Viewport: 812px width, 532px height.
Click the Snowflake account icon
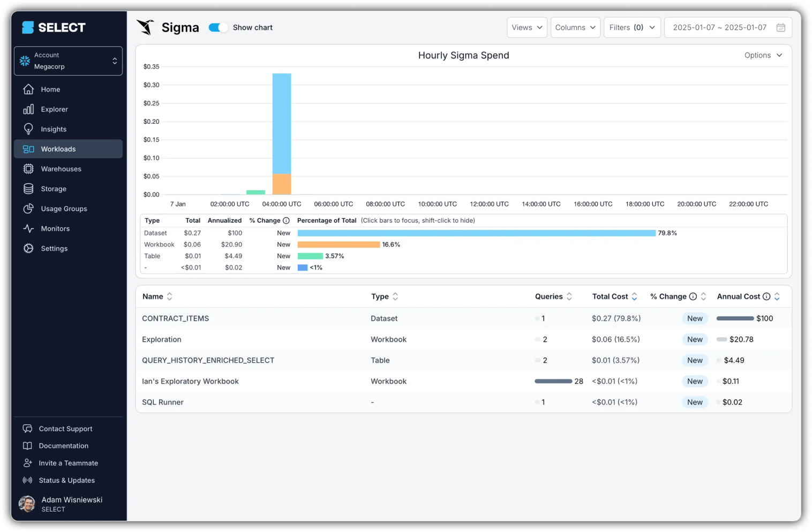(25, 61)
